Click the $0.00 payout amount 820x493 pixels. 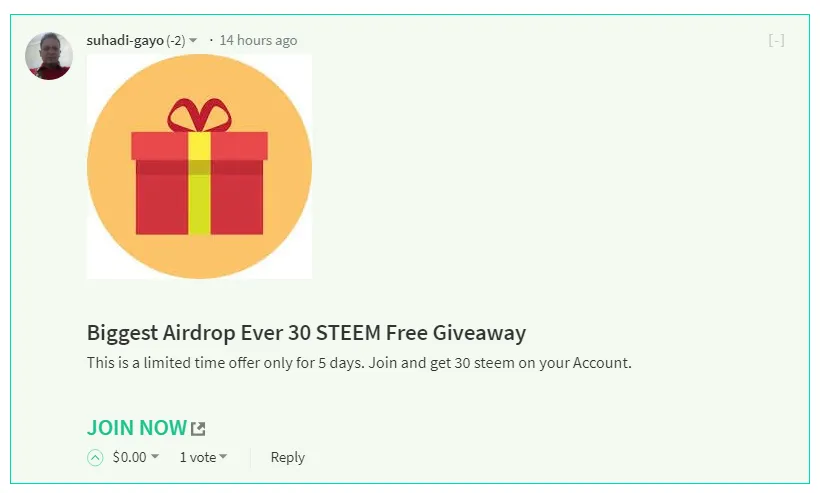(130, 457)
